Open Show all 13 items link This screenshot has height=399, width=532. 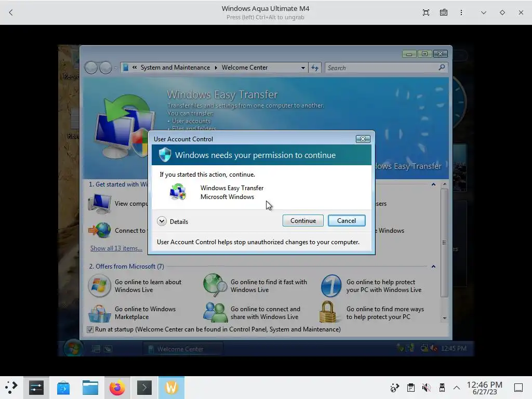[116, 248]
